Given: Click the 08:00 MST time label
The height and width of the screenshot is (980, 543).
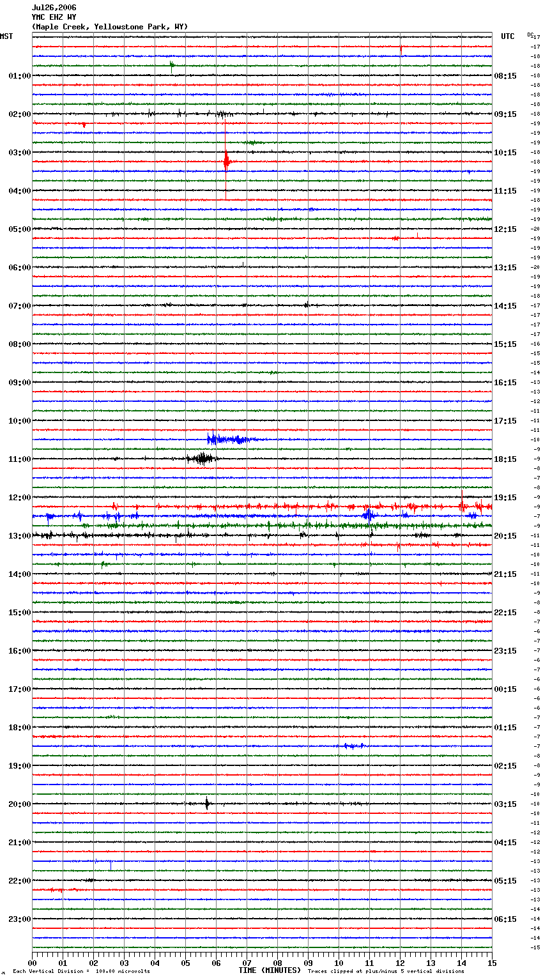Looking at the screenshot, I should pos(20,344).
